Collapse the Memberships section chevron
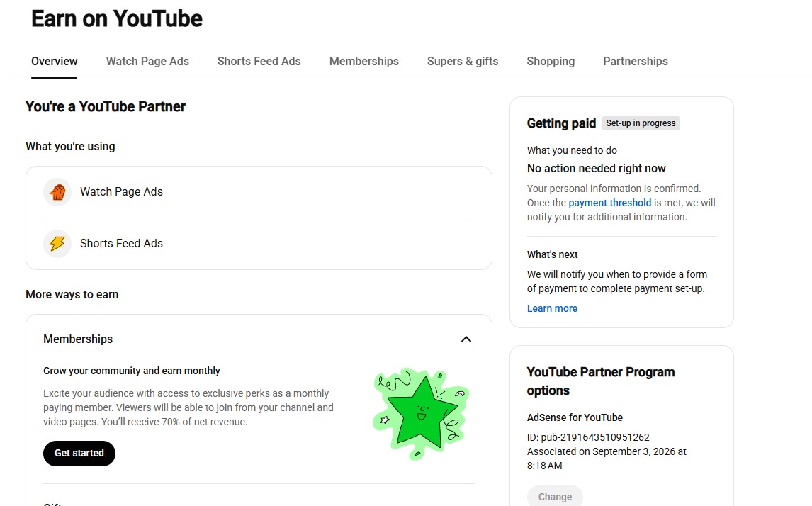 pos(466,339)
